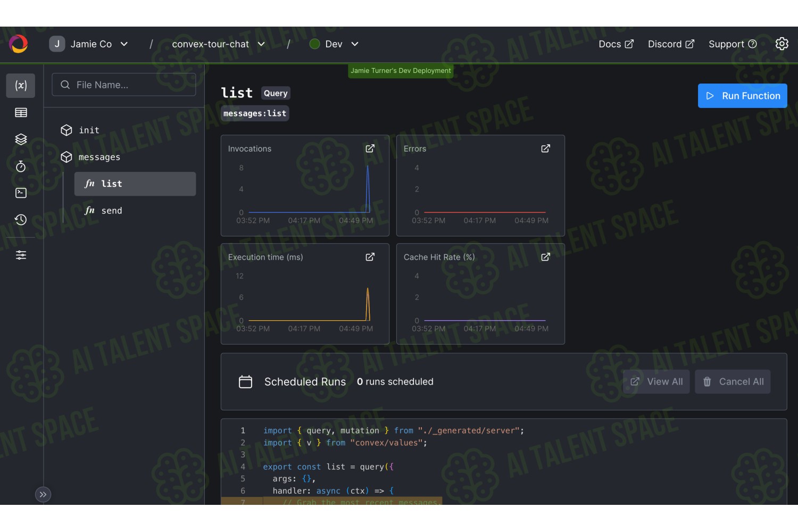The height and width of the screenshot is (532, 798).
Task: Click the Discord external link icon
Action: click(x=689, y=44)
